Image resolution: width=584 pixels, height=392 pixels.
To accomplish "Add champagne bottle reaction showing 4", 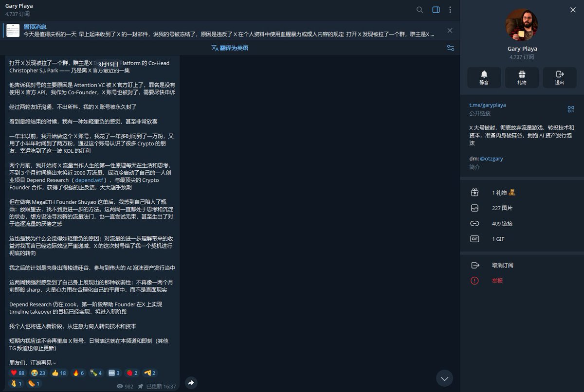I will pyautogui.click(x=96, y=373).
